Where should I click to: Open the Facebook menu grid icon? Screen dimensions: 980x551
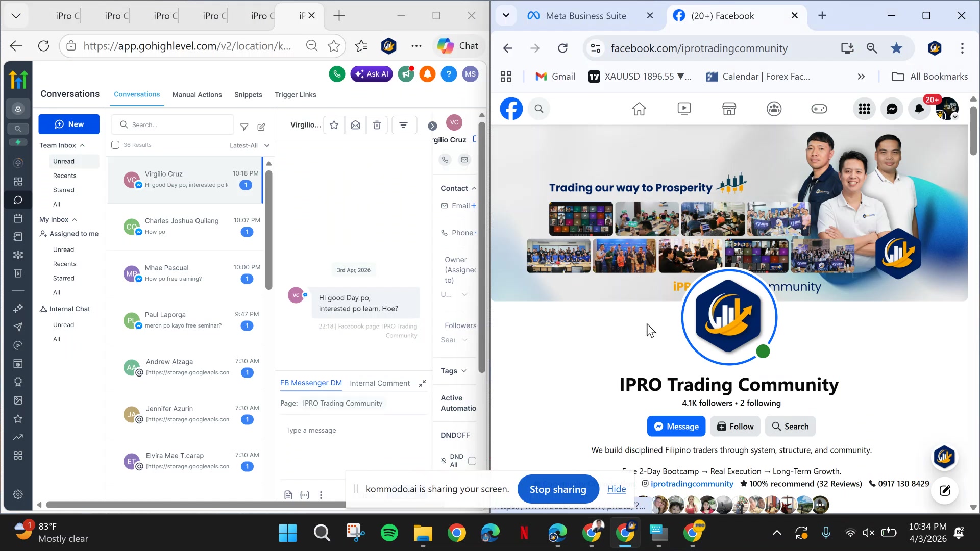(x=864, y=109)
